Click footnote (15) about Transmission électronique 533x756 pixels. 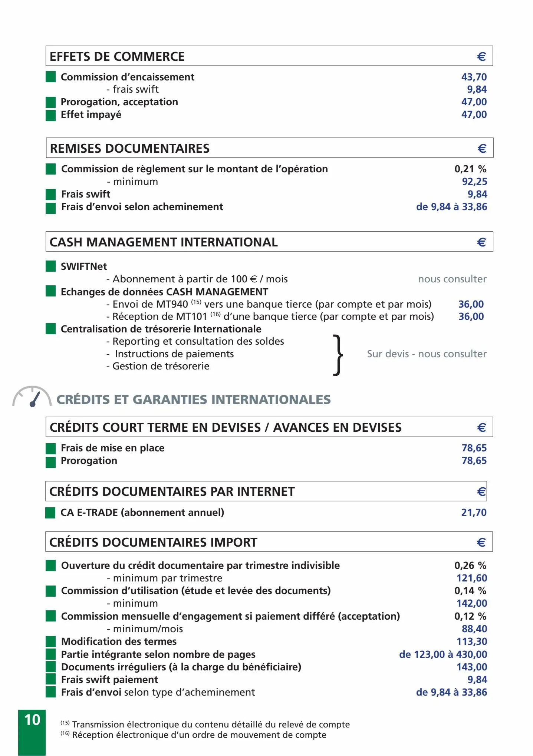[205, 724]
